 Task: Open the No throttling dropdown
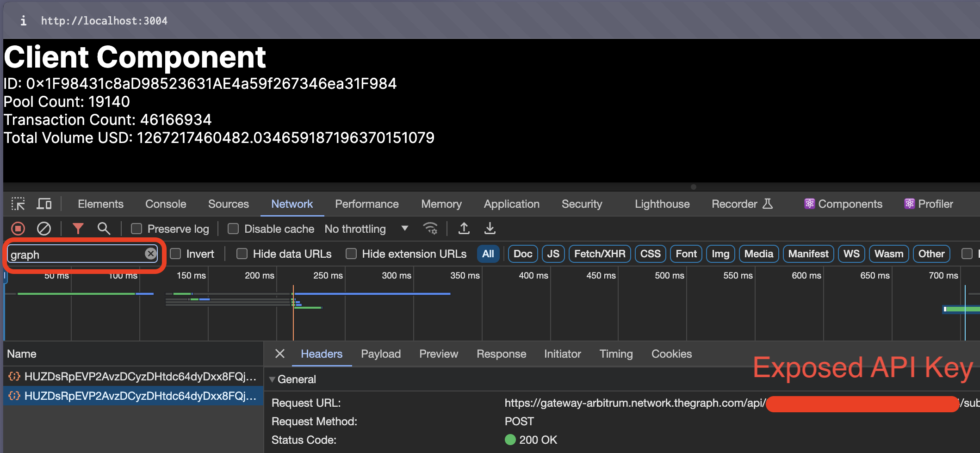366,229
